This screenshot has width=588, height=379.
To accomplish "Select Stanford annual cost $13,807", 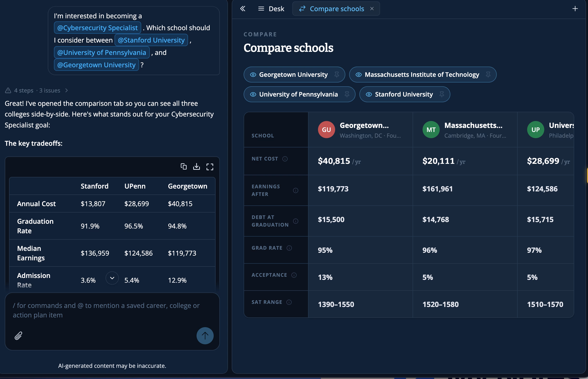I will coord(93,204).
